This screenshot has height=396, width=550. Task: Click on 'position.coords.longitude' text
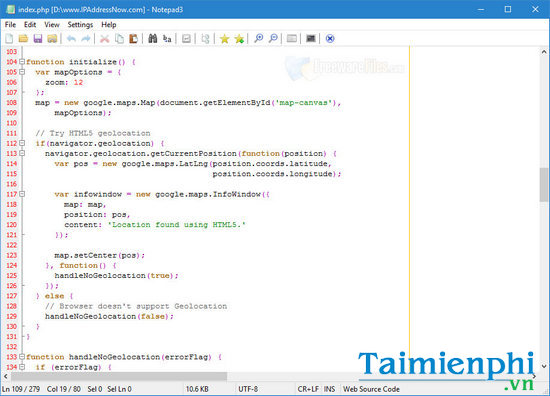[272, 174]
